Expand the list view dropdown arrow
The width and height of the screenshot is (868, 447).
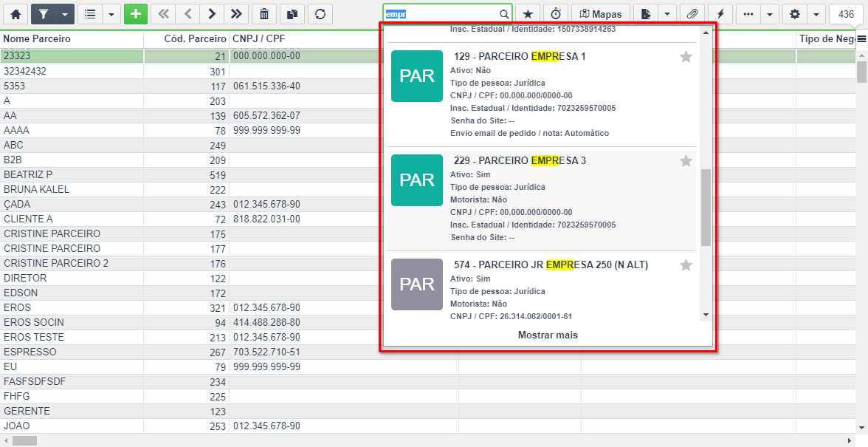click(111, 14)
